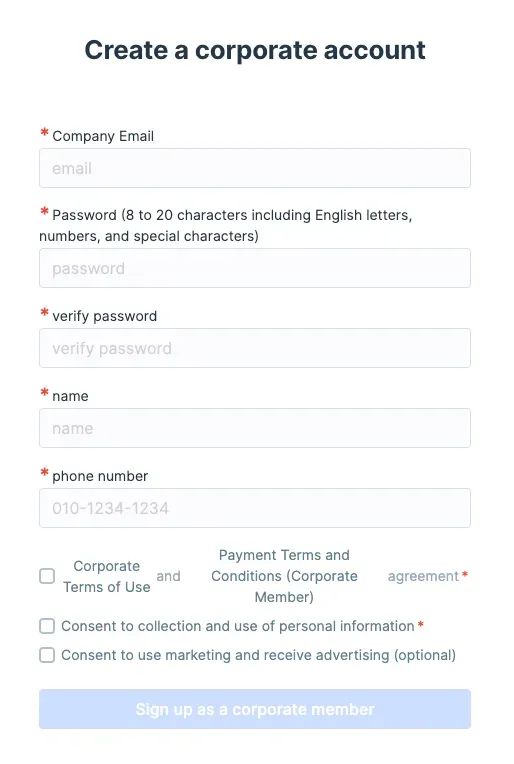Click the verify password label

click(104, 316)
